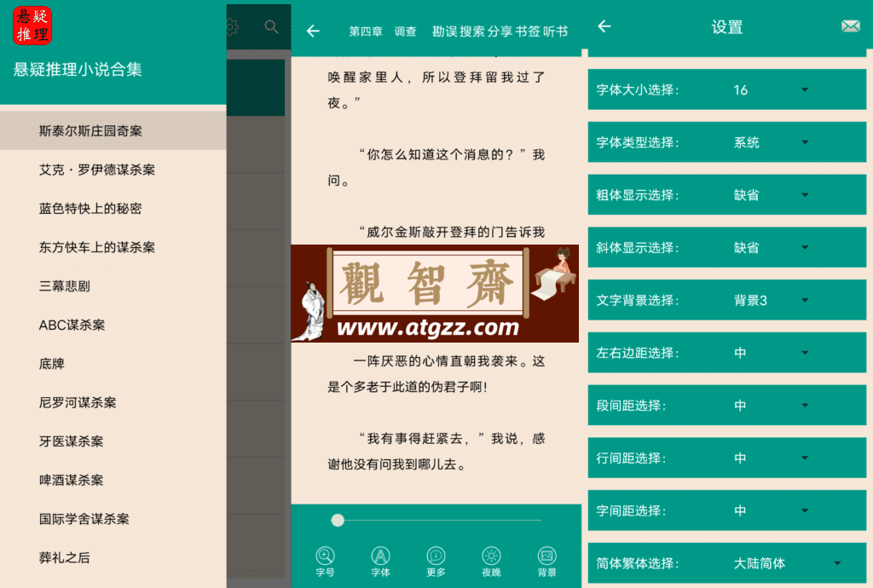Go back from the reading page
873x588 pixels.
pos(314,32)
